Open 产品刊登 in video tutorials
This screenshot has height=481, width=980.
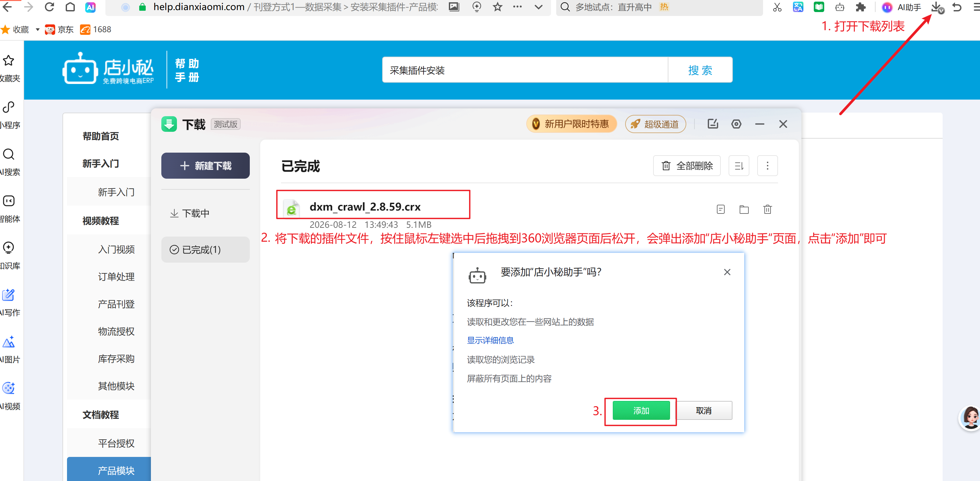point(116,304)
